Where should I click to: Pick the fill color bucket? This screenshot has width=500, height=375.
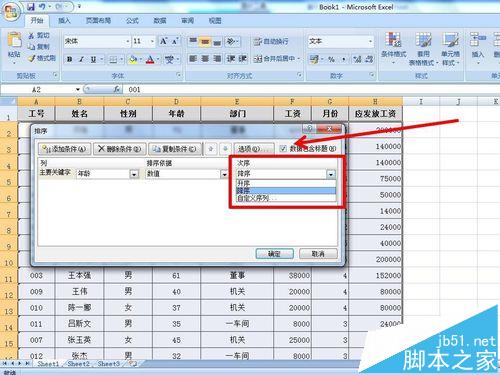click(x=133, y=59)
